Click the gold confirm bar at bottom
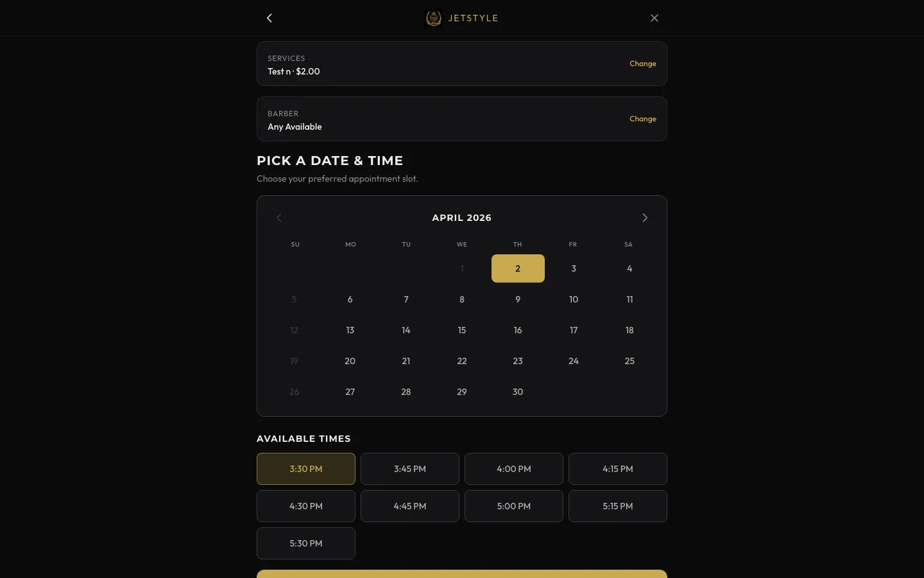The image size is (924, 578). [462, 575]
